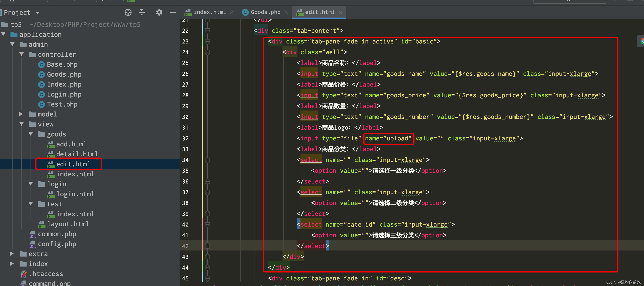This screenshot has height=286, width=644.
Task: Collapse the goods view folder
Action: click(31, 134)
